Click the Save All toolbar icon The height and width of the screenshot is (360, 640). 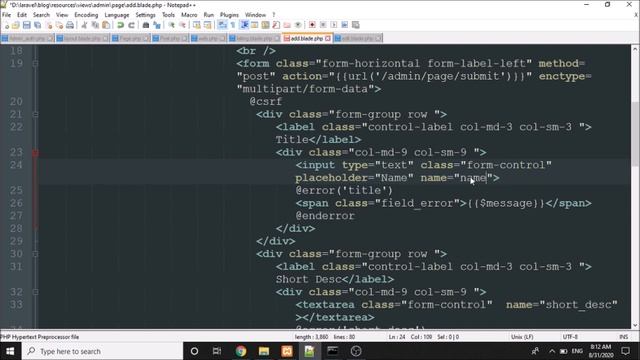click(x=38, y=25)
